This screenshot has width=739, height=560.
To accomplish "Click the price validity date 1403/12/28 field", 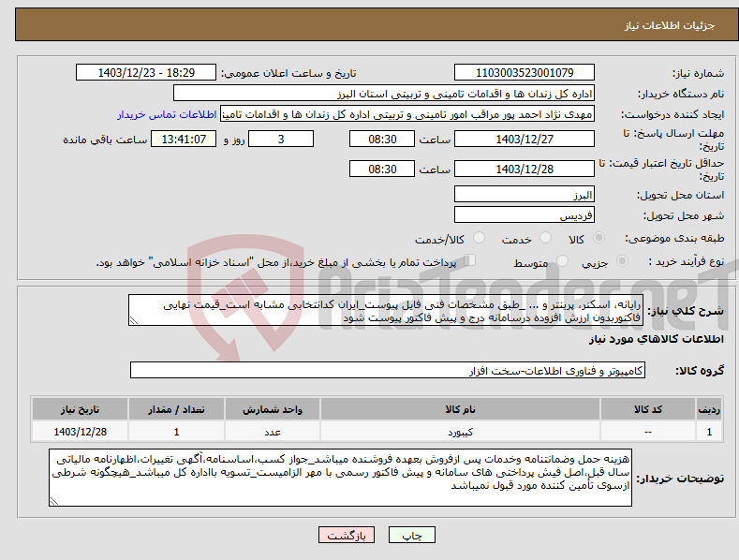I will (x=525, y=169).
